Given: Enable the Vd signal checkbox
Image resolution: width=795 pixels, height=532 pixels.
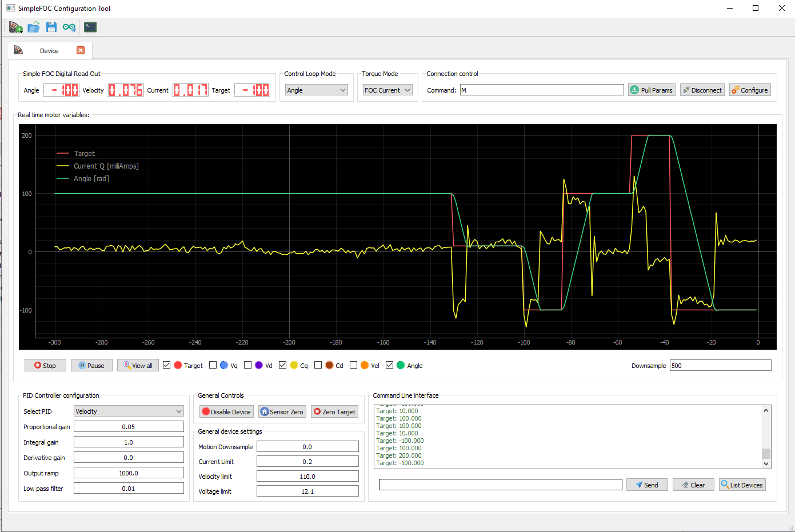Looking at the screenshot, I should point(248,365).
